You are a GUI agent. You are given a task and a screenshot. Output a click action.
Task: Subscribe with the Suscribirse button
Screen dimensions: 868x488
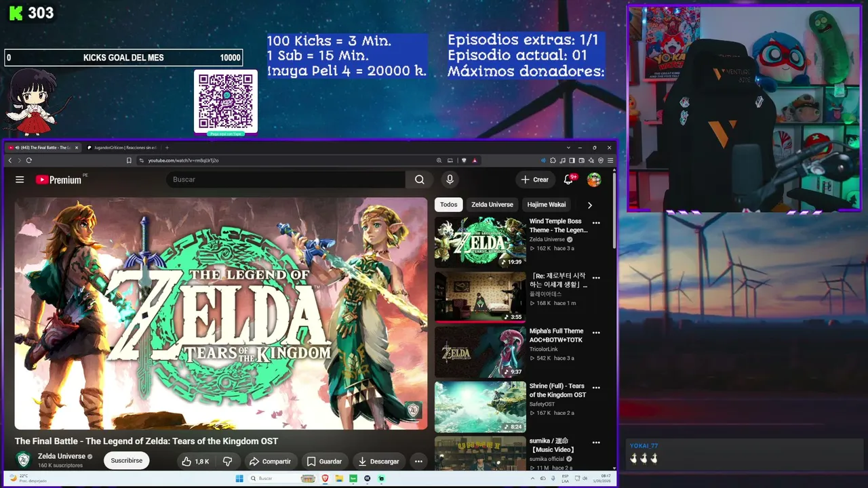tap(127, 461)
